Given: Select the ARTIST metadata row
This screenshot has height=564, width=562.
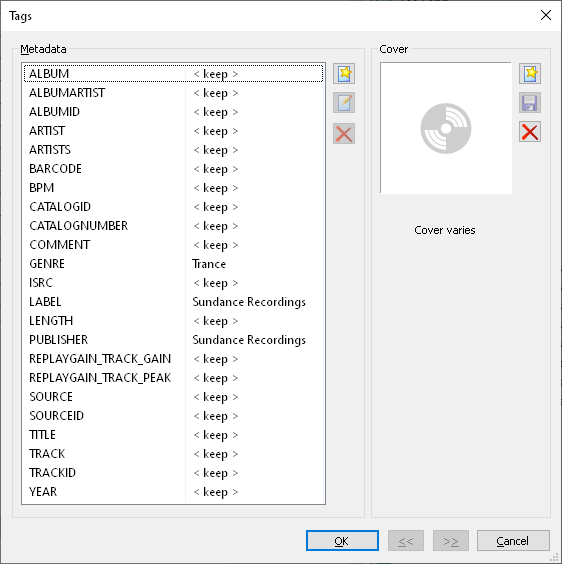Looking at the screenshot, I should pos(173,131).
